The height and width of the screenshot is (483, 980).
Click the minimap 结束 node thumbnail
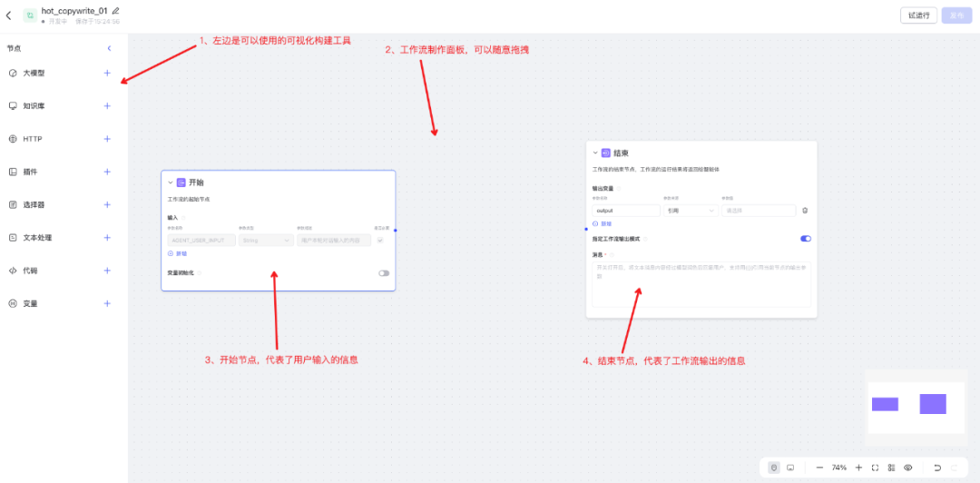click(933, 403)
